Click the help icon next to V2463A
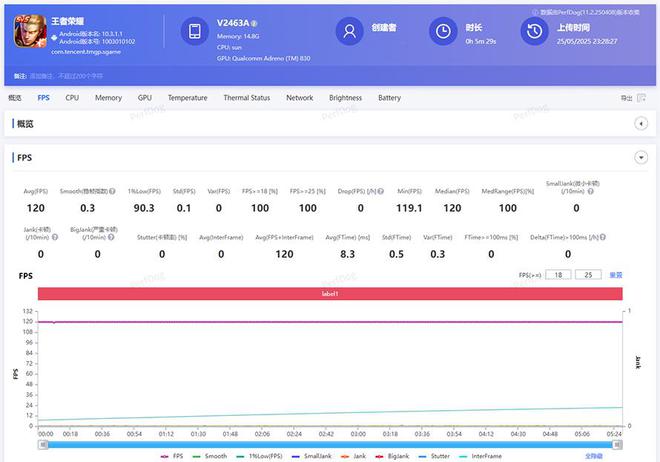The image size is (660, 462). tap(254, 24)
